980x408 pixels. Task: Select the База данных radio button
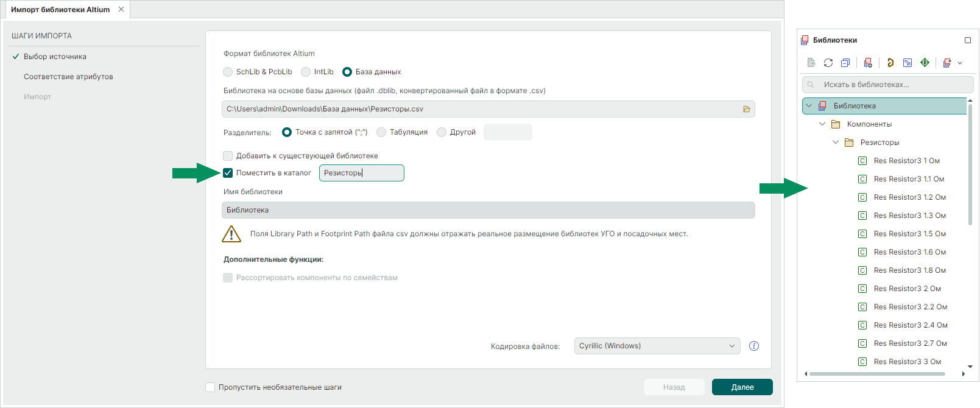point(347,72)
